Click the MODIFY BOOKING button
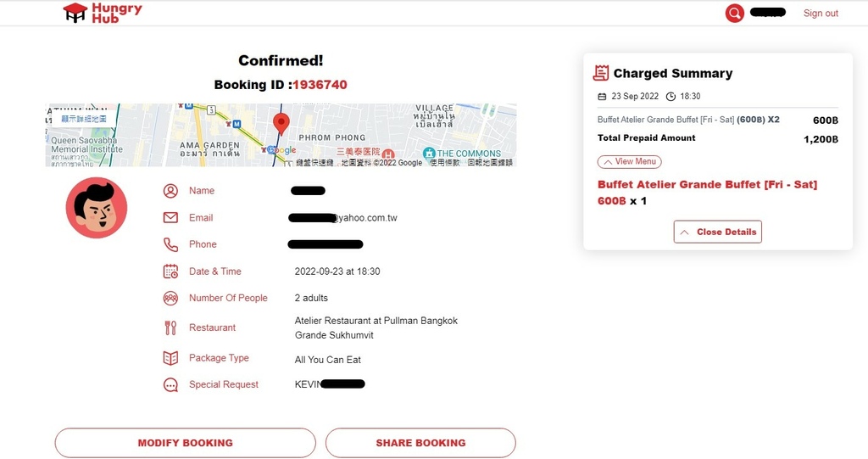 pos(186,443)
